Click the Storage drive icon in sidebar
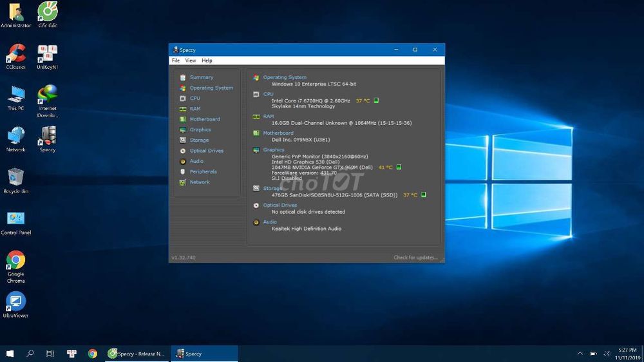 pyautogui.click(x=183, y=140)
